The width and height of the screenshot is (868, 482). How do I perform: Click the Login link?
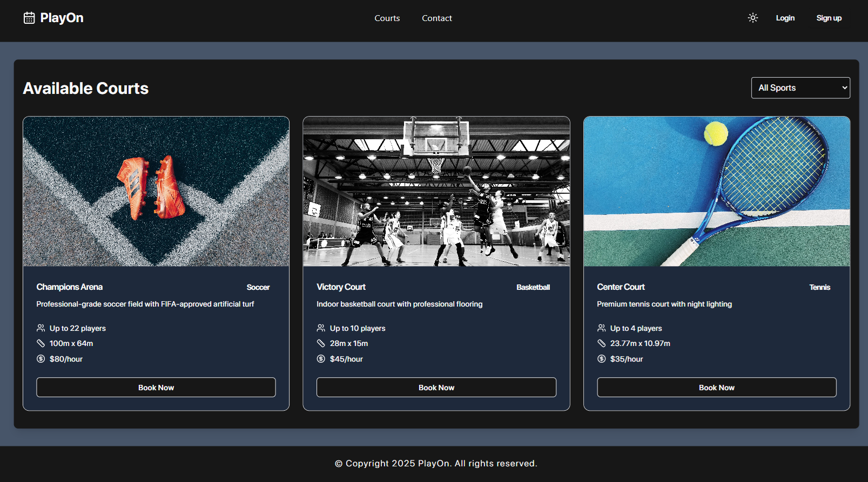(785, 18)
